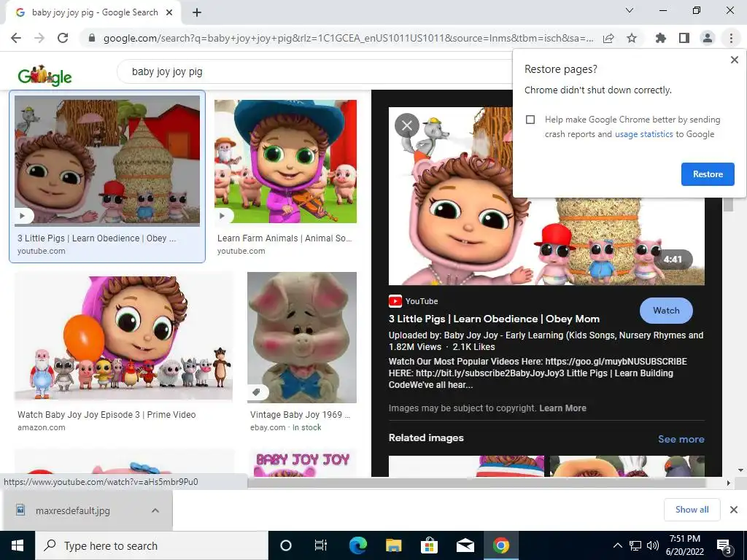Bookmark this tab with the star icon
The image size is (747, 560).
click(632, 38)
